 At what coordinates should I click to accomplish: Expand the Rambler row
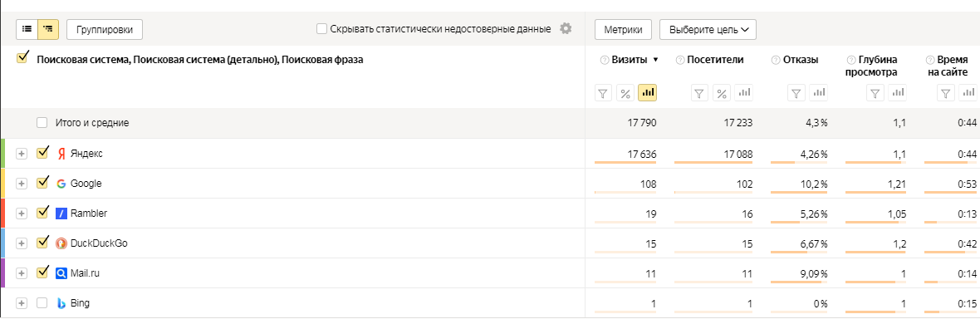(x=22, y=214)
